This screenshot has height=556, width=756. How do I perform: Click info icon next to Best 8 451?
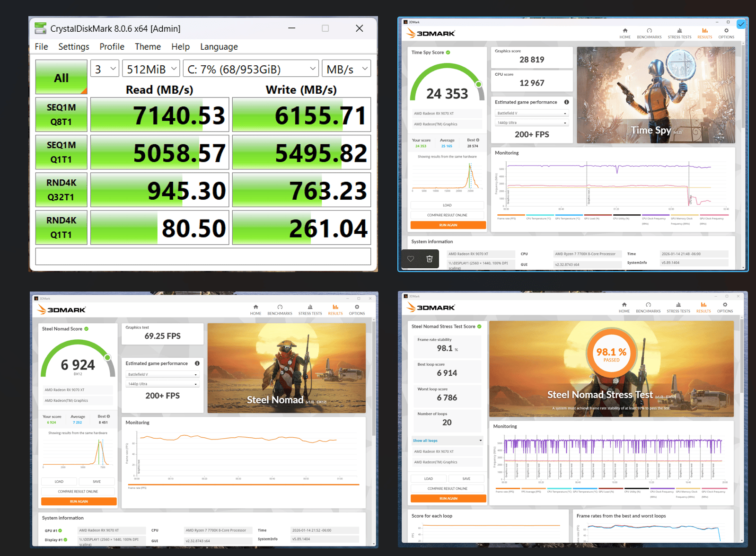108,416
